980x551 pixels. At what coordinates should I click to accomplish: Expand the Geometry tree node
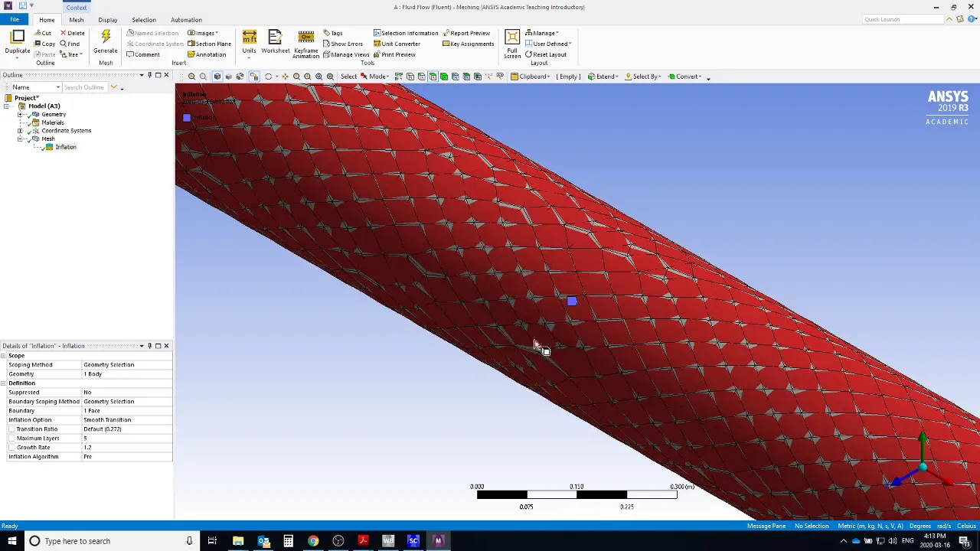click(x=21, y=115)
